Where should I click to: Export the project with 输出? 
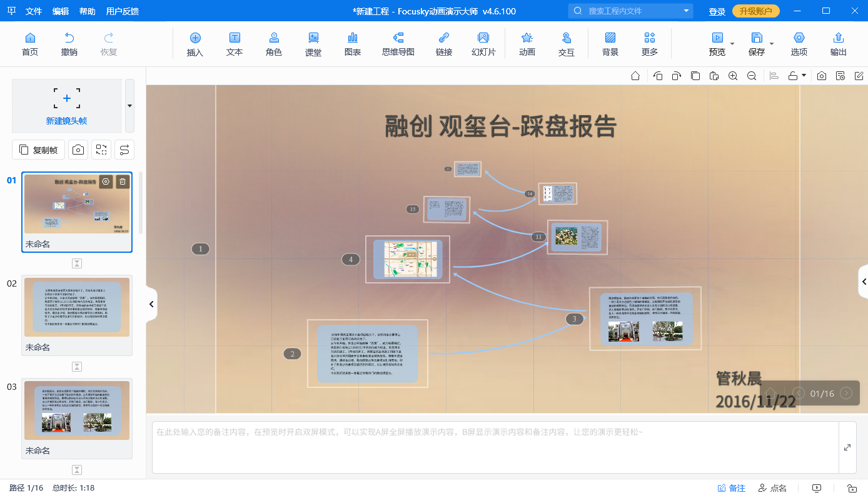click(x=839, y=44)
